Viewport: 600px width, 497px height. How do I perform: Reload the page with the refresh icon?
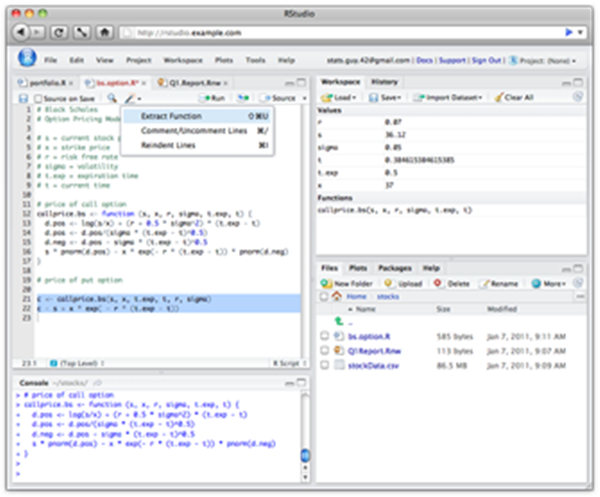[x=59, y=32]
